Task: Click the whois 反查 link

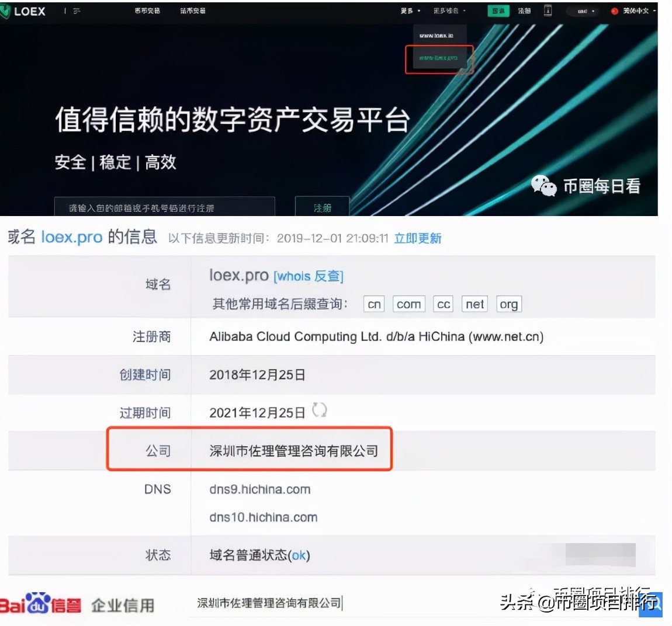Action: [309, 276]
